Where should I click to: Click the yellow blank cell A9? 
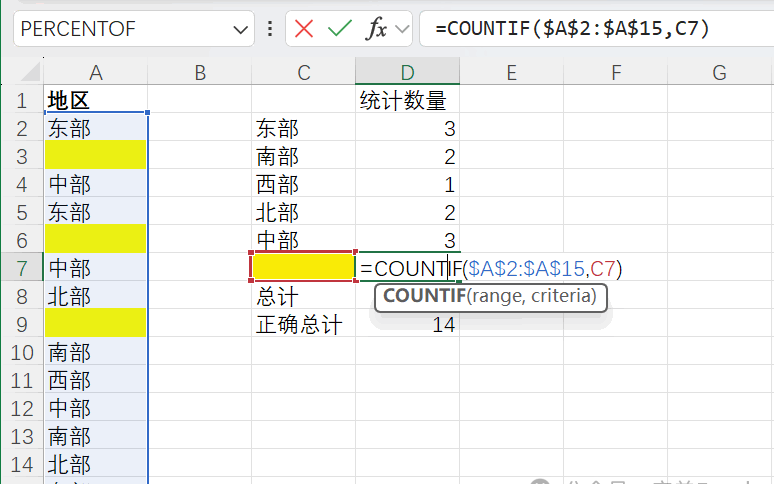pos(95,323)
